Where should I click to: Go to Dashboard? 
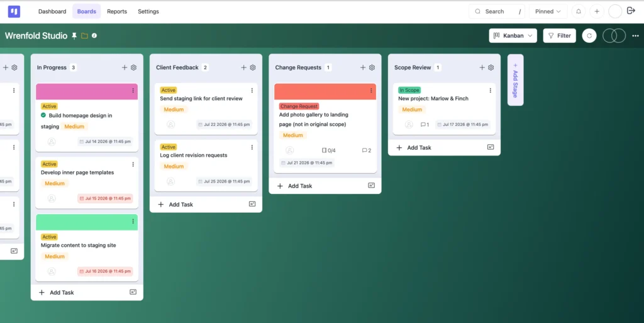[52, 11]
